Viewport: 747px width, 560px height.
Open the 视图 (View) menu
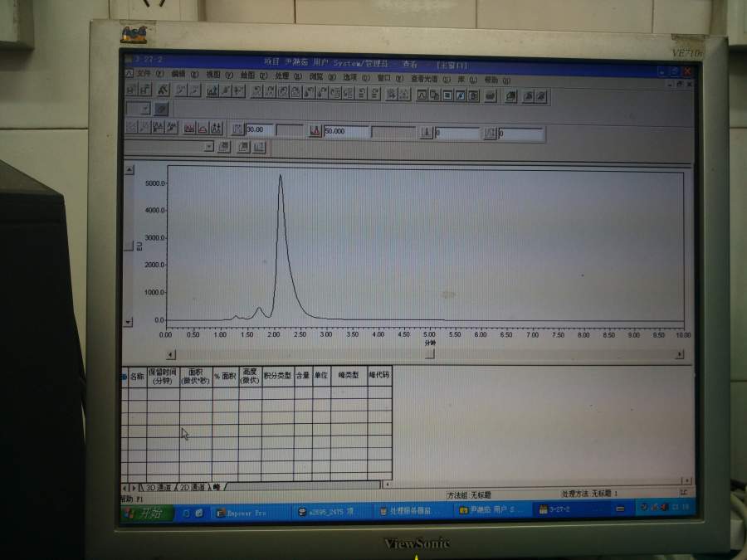pos(219,75)
